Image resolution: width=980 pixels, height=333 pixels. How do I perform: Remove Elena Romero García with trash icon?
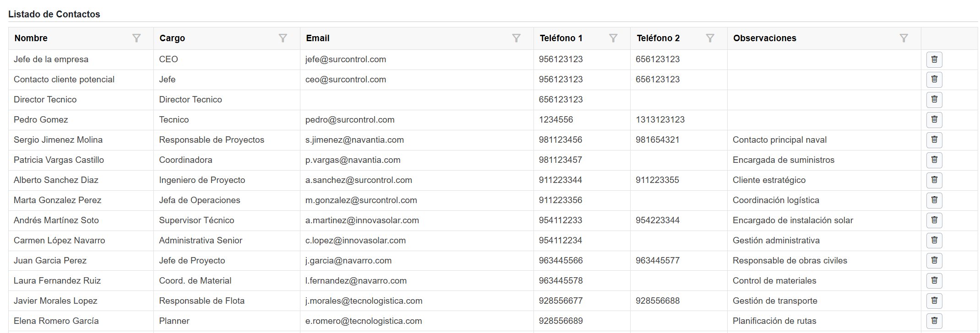(934, 321)
